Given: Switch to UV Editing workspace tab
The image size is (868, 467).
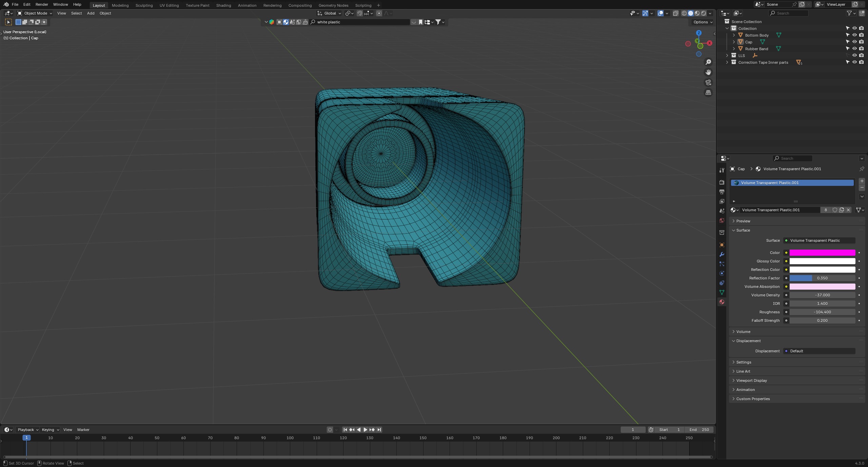Looking at the screenshot, I should click(x=169, y=5).
